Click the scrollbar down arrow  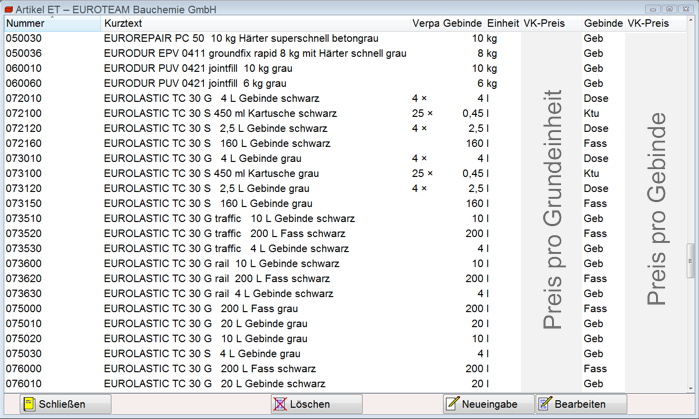(x=691, y=388)
